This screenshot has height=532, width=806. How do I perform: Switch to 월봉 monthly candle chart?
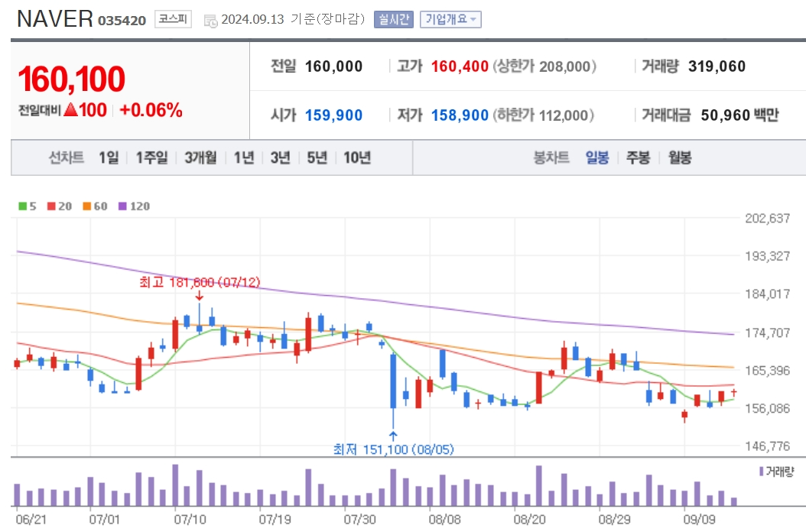click(x=680, y=157)
